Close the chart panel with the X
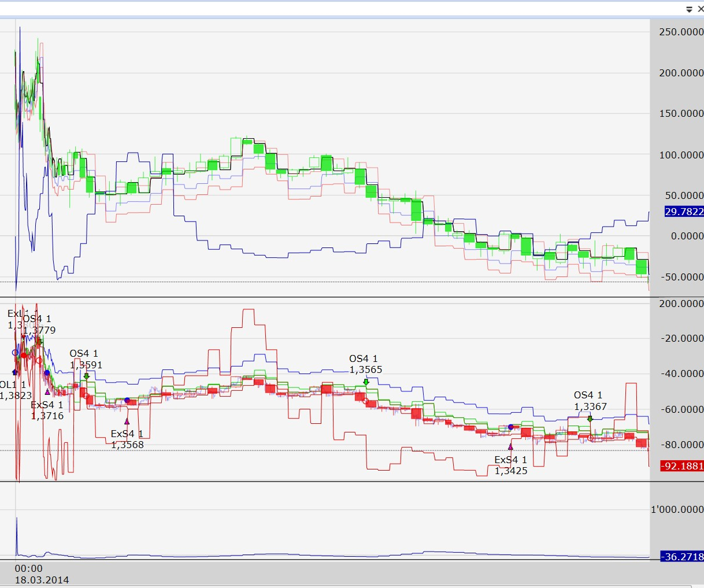The width and height of the screenshot is (704, 588). coord(701,9)
